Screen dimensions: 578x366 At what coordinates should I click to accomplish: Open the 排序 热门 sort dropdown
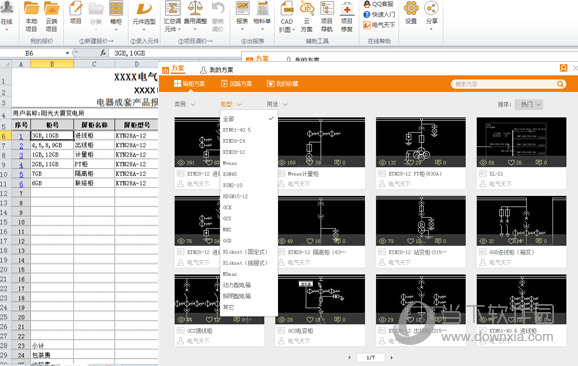(x=529, y=105)
